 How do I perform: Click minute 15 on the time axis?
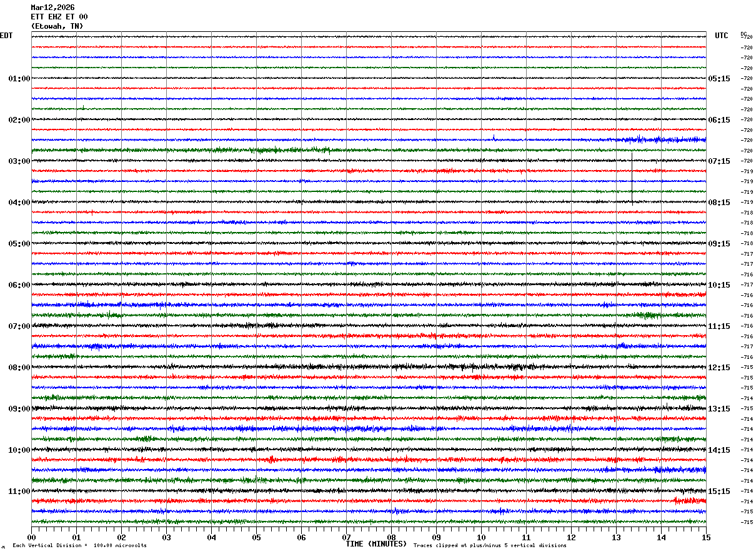(x=706, y=537)
